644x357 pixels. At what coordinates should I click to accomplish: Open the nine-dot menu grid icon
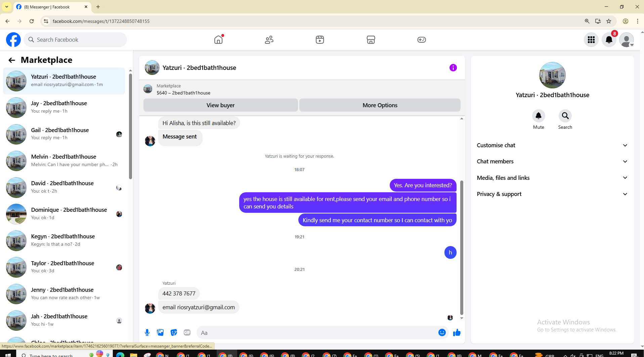click(591, 40)
